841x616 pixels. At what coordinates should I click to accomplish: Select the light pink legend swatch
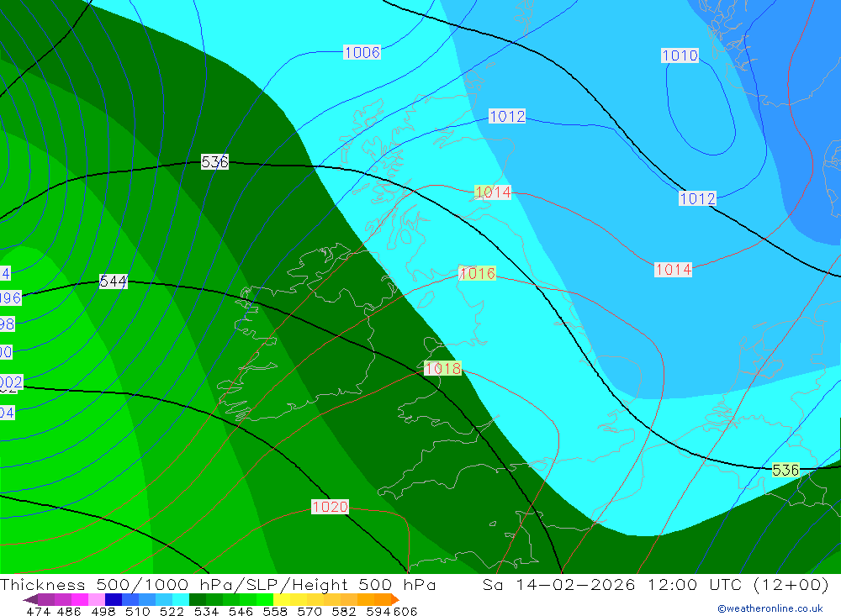[x=95, y=599]
